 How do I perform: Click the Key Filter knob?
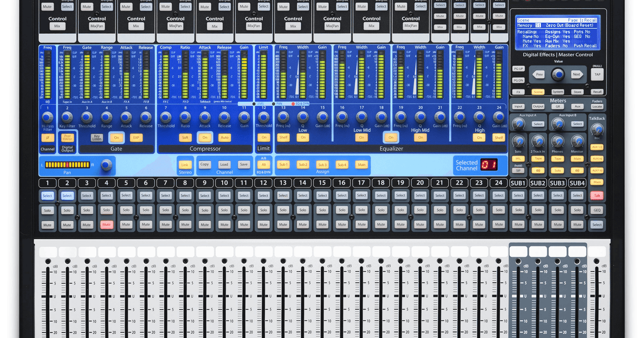67,117
